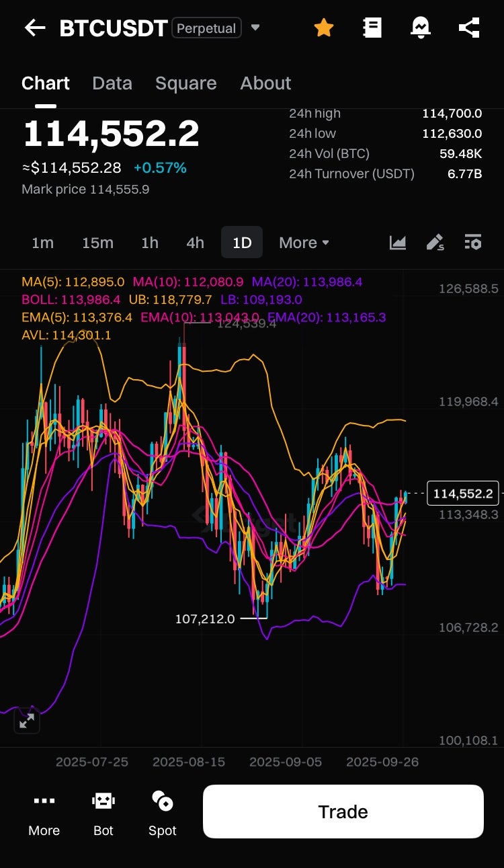Switch to the Square tab
Viewport: 504px width, 868px height.
pyautogui.click(x=186, y=83)
